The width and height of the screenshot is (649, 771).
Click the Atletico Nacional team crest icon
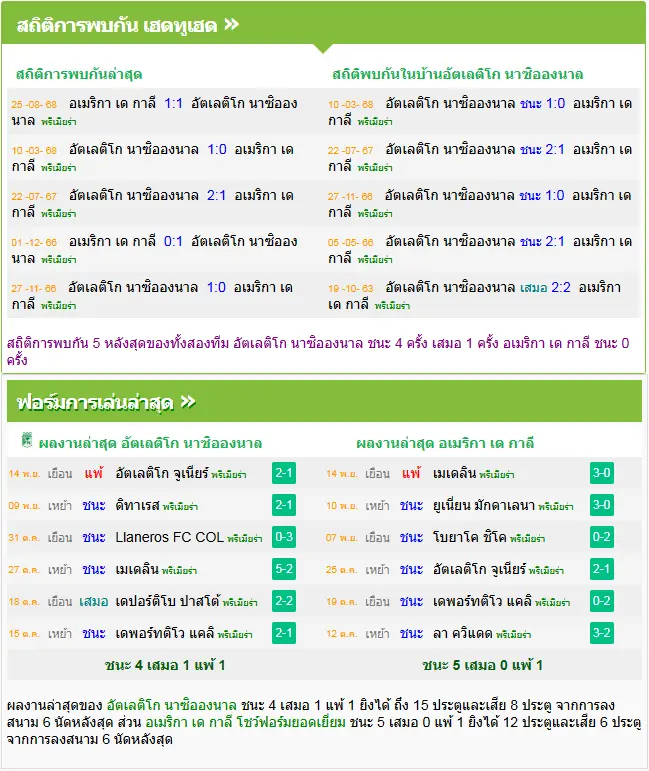pos(27,440)
